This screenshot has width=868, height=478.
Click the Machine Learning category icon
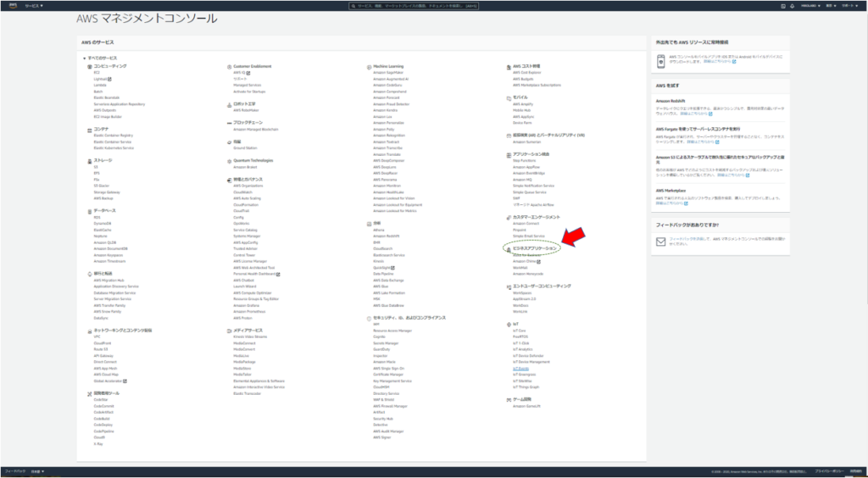[369, 66]
